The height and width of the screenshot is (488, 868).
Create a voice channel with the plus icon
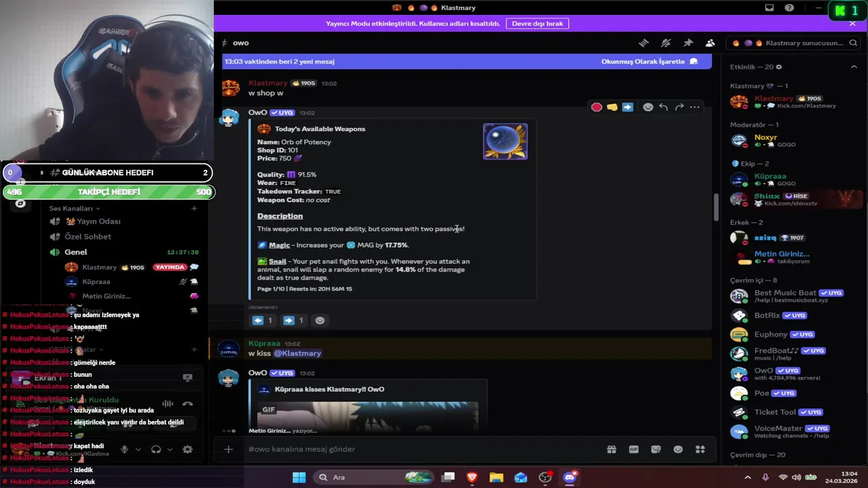tap(194, 209)
